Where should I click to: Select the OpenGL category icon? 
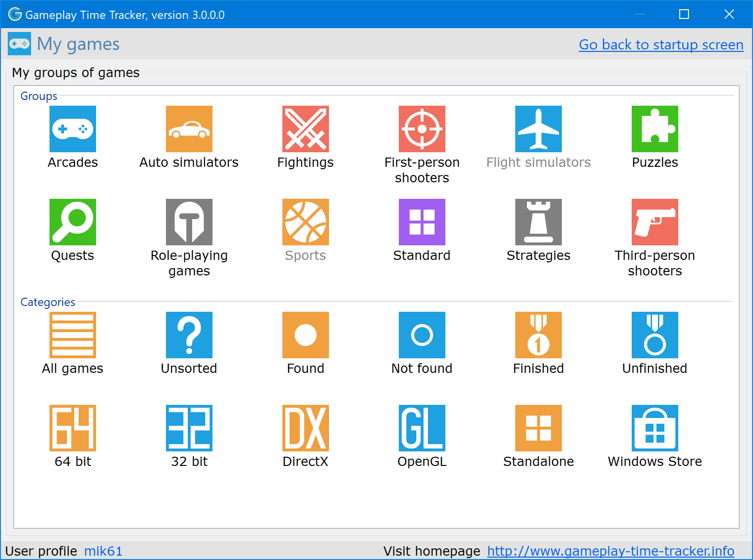[422, 428]
